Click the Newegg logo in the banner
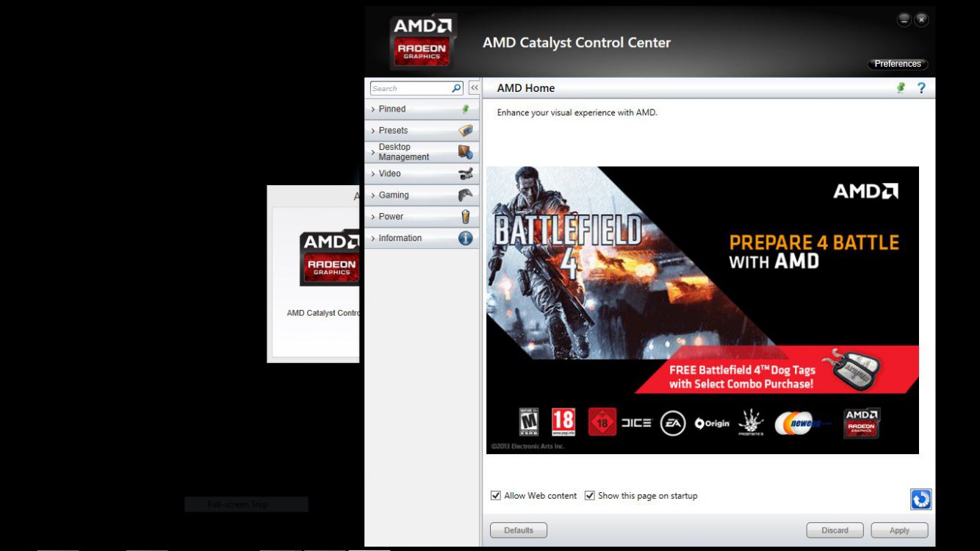Image resolution: width=980 pixels, height=551 pixels. coord(802,423)
